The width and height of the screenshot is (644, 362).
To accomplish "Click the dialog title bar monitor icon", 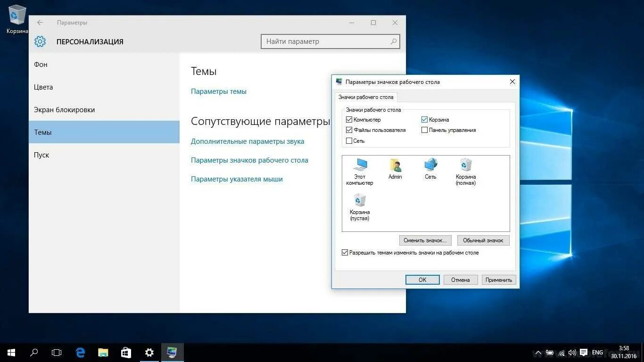I will pyautogui.click(x=339, y=82).
